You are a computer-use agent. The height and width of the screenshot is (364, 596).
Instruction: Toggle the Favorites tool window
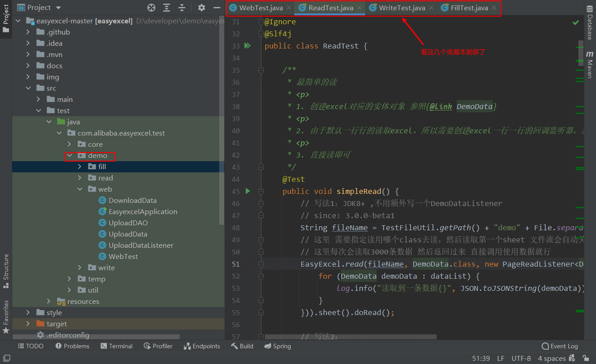pos(6,317)
